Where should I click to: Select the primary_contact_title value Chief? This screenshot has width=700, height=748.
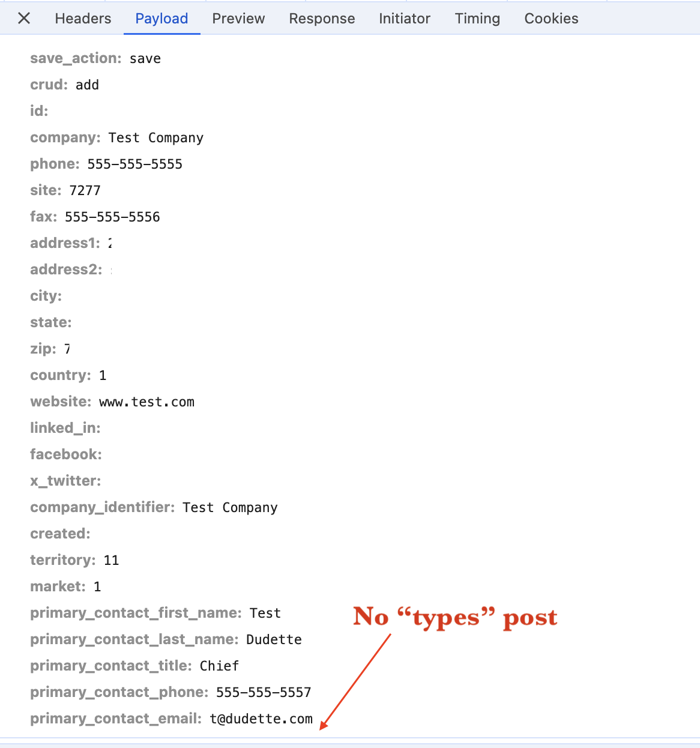tap(220, 666)
